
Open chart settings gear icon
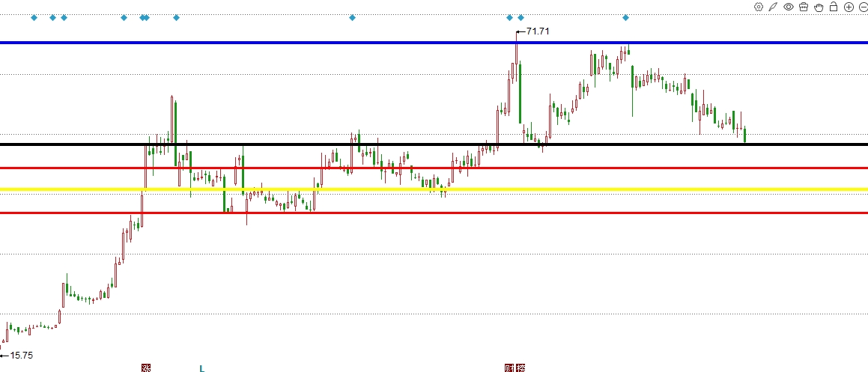[x=759, y=7]
